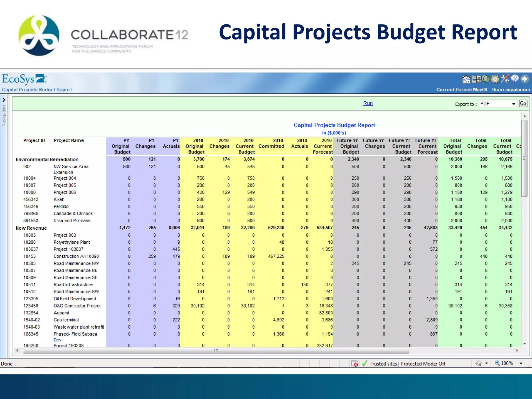
Task: Click the Future Yr Changes column header
Action: pyautogui.click(x=374, y=143)
